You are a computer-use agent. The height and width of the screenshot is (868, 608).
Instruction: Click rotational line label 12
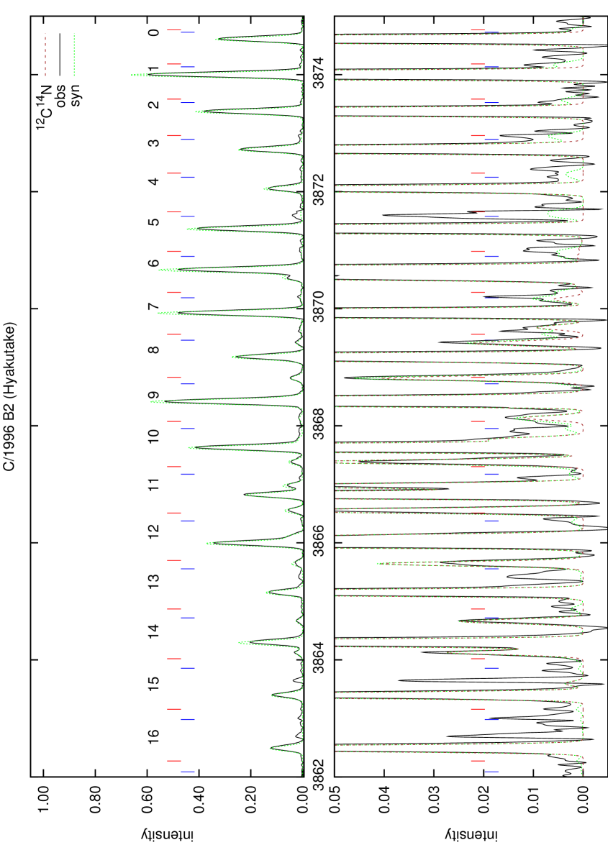click(153, 531)
